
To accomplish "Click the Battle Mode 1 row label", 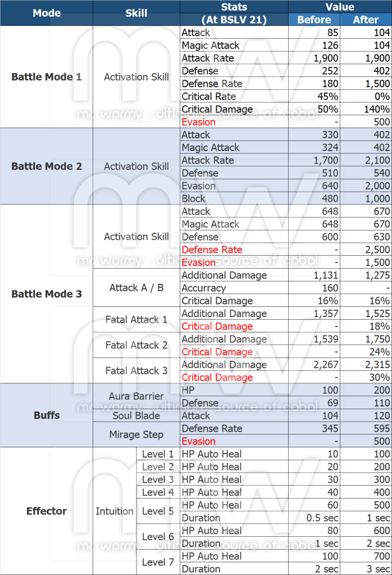I will click(47, 77).
